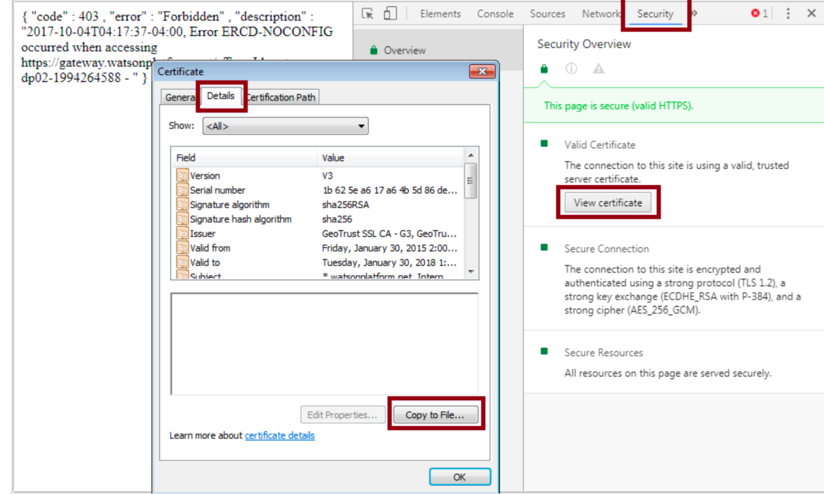Close the Certificate dialog window
The width and height of the screenshot is (824, 494).
(x=482, y=71)
